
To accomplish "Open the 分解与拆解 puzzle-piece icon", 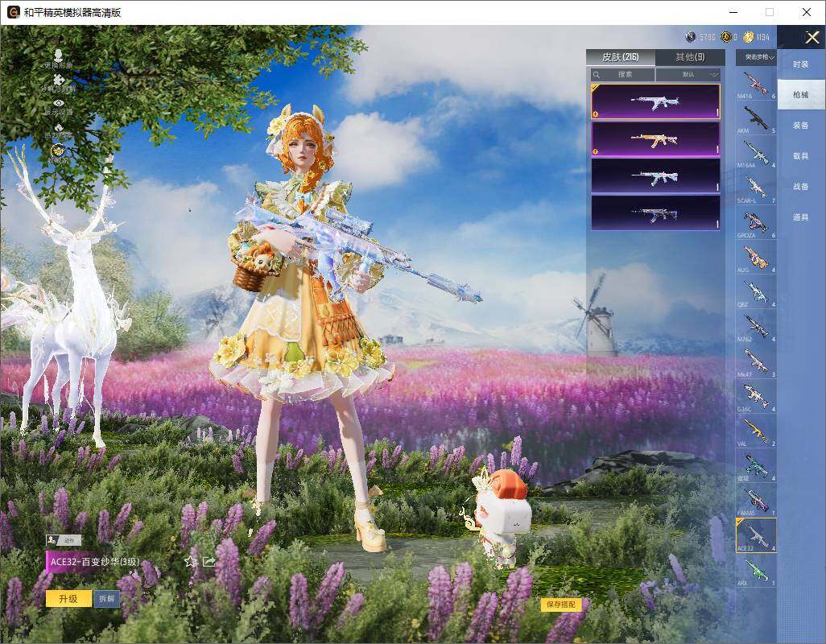I will [59, 80].
